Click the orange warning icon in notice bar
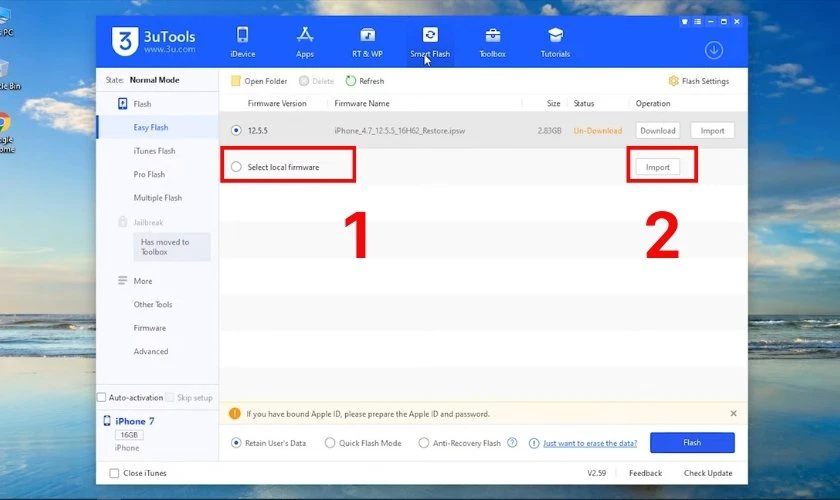Viewport: 840px width, 500px height. tap(235, 413)
